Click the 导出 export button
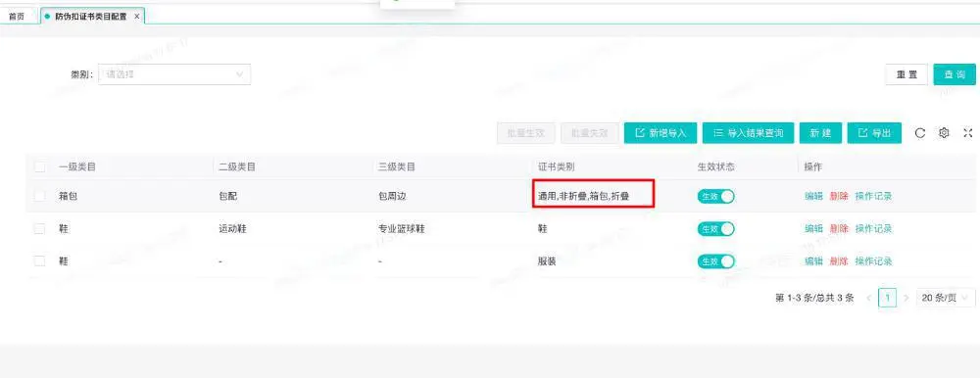Image resolution: width=980 pixels, height=378 pixels. 874,133
